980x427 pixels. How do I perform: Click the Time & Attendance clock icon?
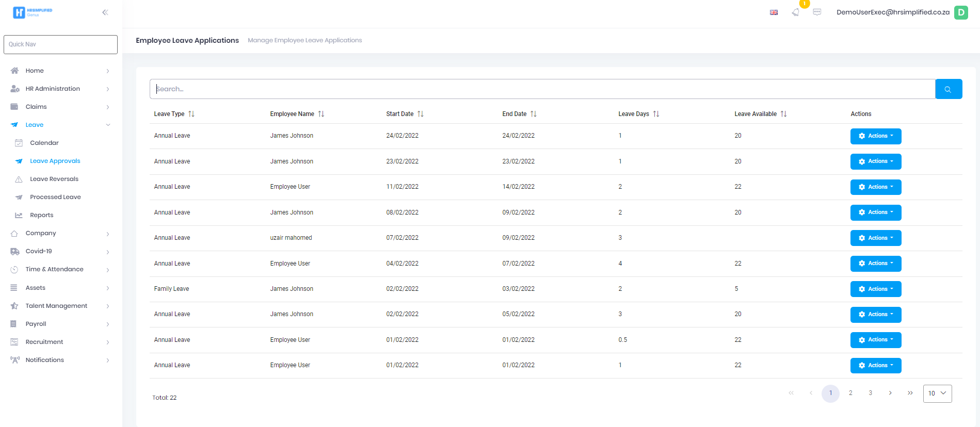tap(14, 269)
